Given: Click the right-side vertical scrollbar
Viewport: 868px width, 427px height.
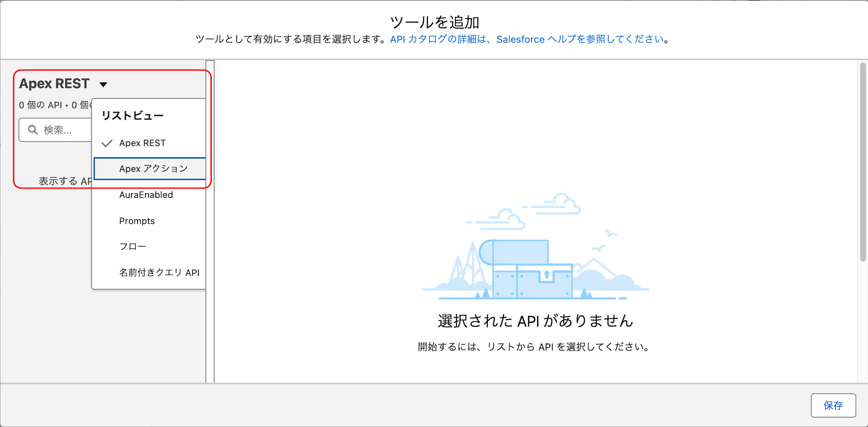Looking at the screenshot, I should click(863, 162).
